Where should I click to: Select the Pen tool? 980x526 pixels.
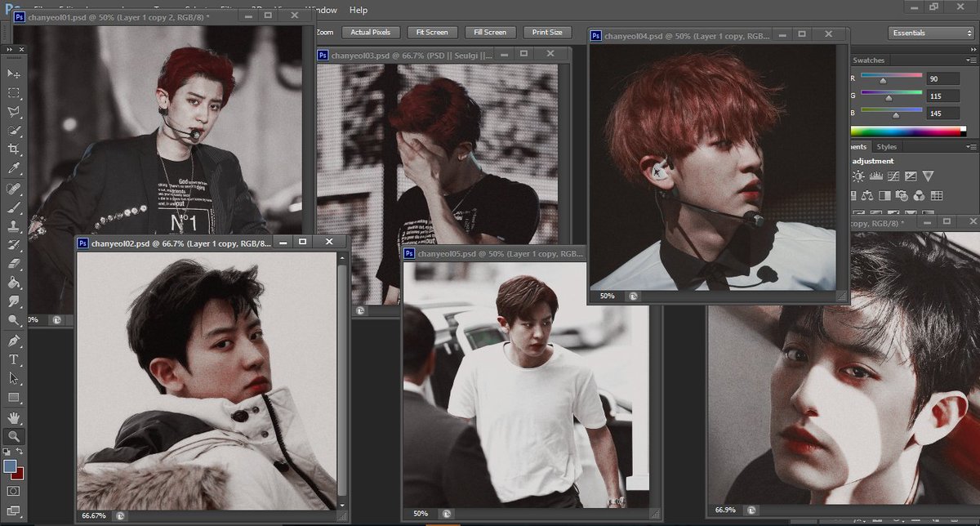coord(14,341)
